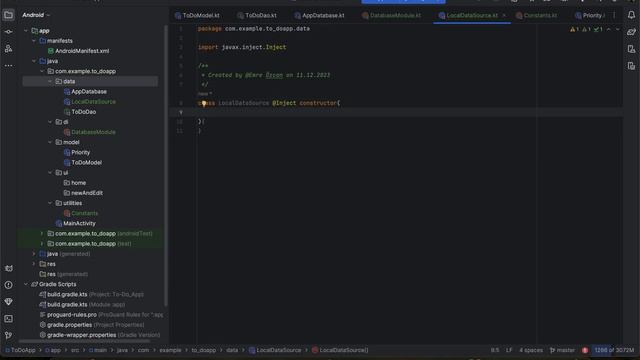The image size is (640, 360).
Task: Open the Git version control icon
Action: 8,335
